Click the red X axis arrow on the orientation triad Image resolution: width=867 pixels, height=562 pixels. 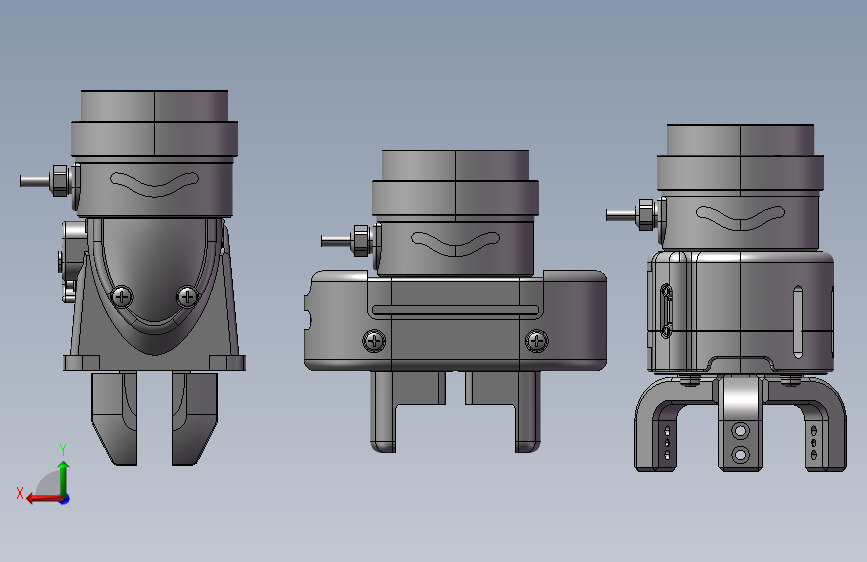click(x=43, y=499)
